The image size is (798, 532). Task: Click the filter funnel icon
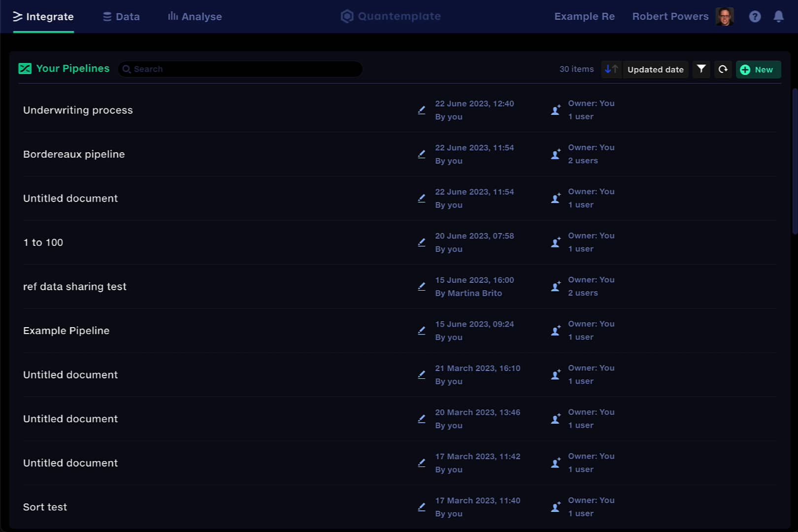(x=701, y=69)
